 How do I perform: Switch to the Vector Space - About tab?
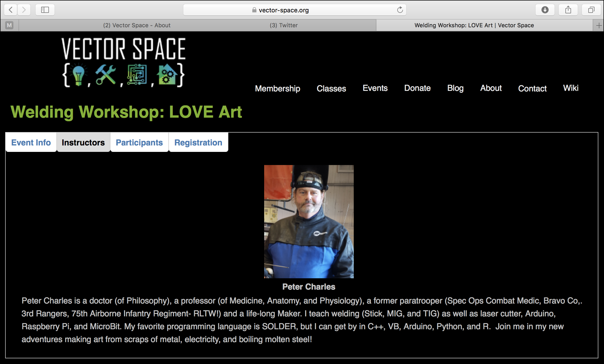[137, 25]
